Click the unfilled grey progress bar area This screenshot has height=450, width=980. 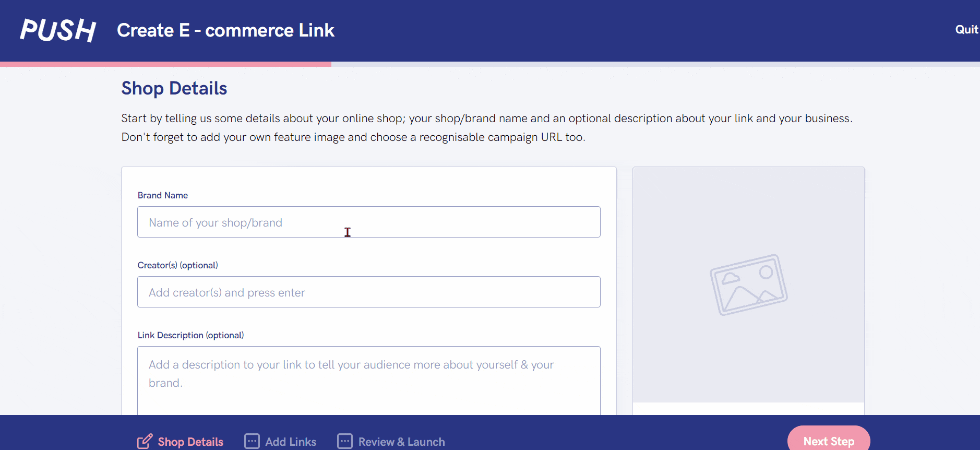[655, 64]
